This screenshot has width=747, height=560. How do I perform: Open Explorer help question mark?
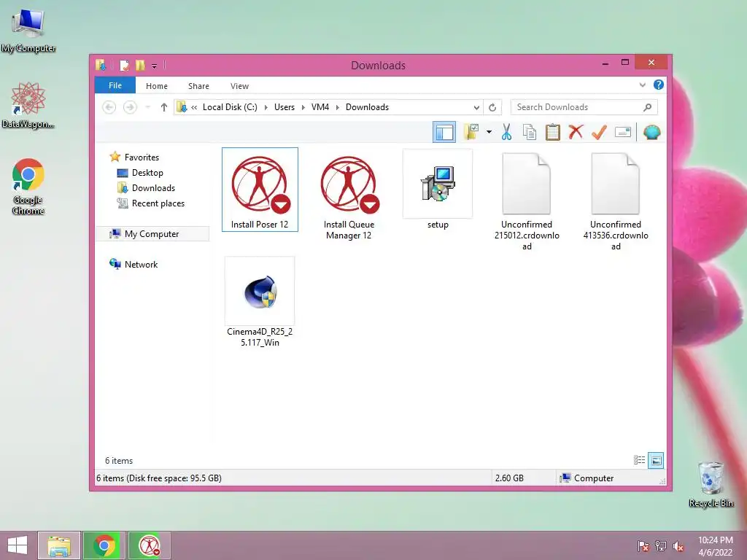coord(659,85)
